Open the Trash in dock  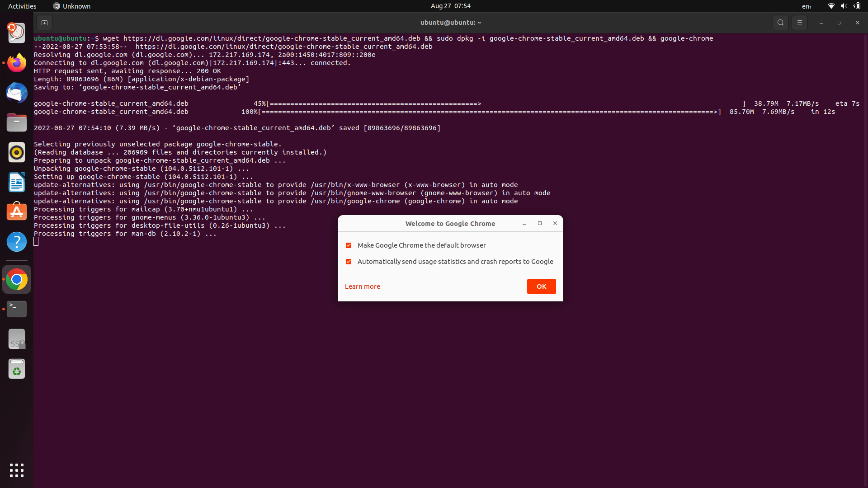click(17, 369)
